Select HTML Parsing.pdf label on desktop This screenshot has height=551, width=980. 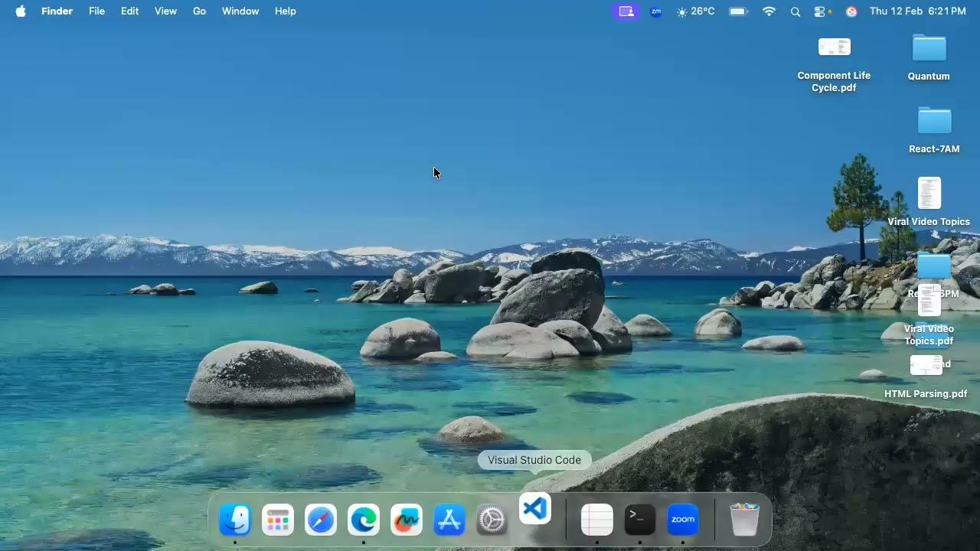click(926, 394)
